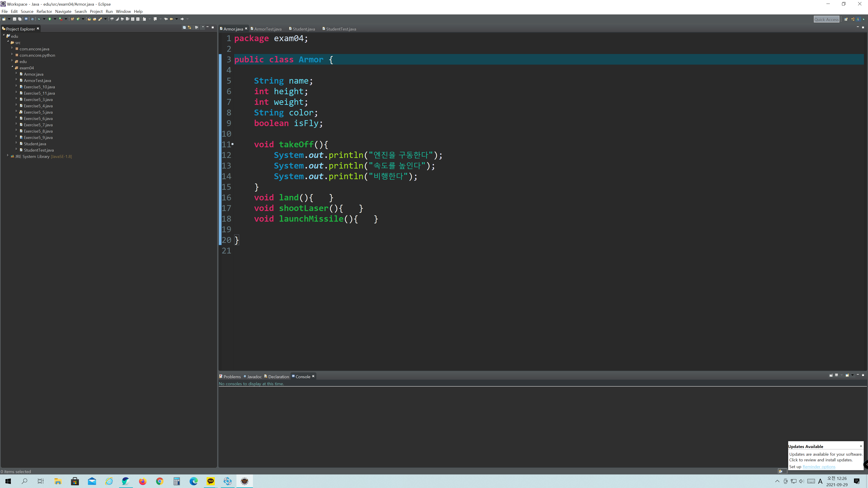Toggle the Java perspective button
Screen dimensions: 868x488
[x=858, y=19]
